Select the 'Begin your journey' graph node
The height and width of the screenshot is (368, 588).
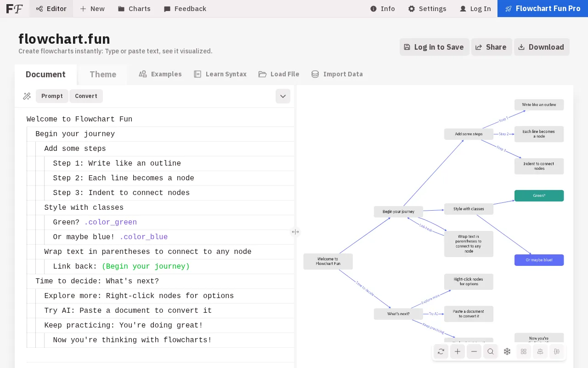click(398, 212)
